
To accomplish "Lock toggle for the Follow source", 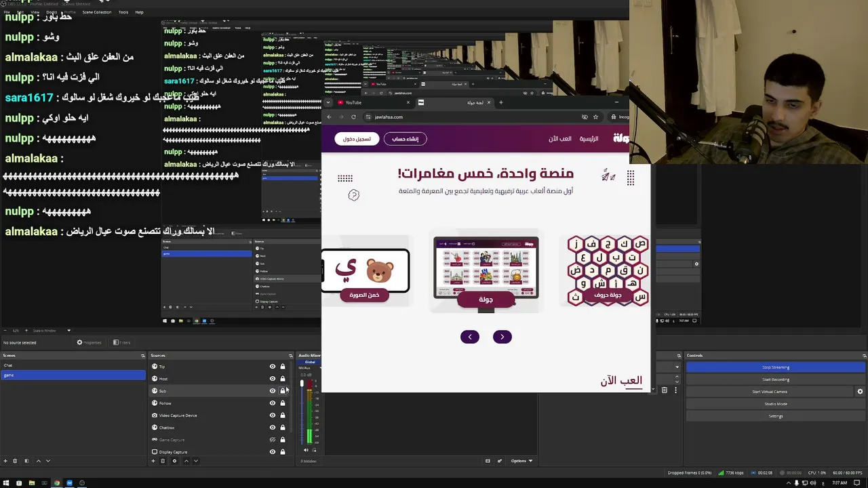I will pos(283,403).
